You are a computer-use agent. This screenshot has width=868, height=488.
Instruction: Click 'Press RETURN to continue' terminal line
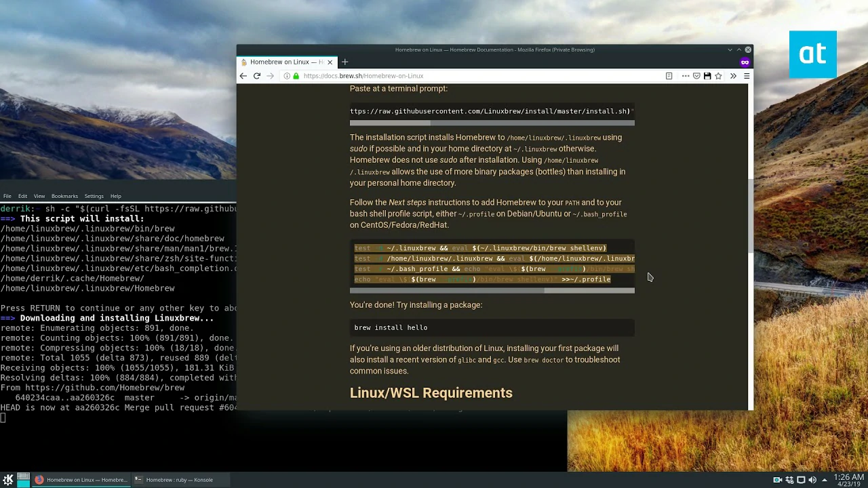pyautogui.click(x=119, y=308)
